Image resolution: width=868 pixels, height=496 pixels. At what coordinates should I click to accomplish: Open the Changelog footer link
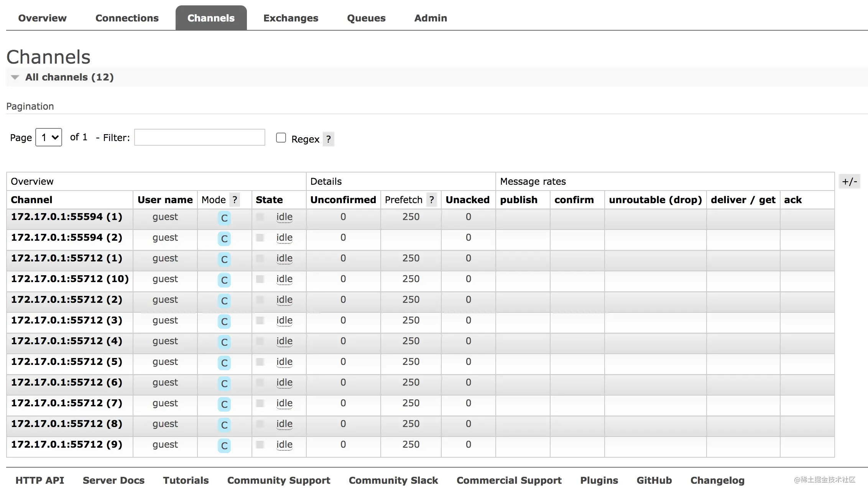coord(717,481)
